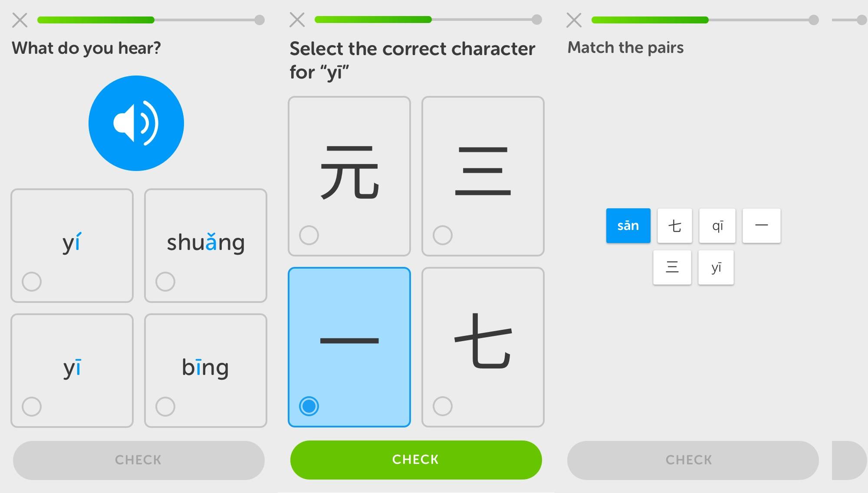The height and width of the screenshot is (493, 868).
Task: Select the 三 tile to match "sān"
Action: (672, 267)
